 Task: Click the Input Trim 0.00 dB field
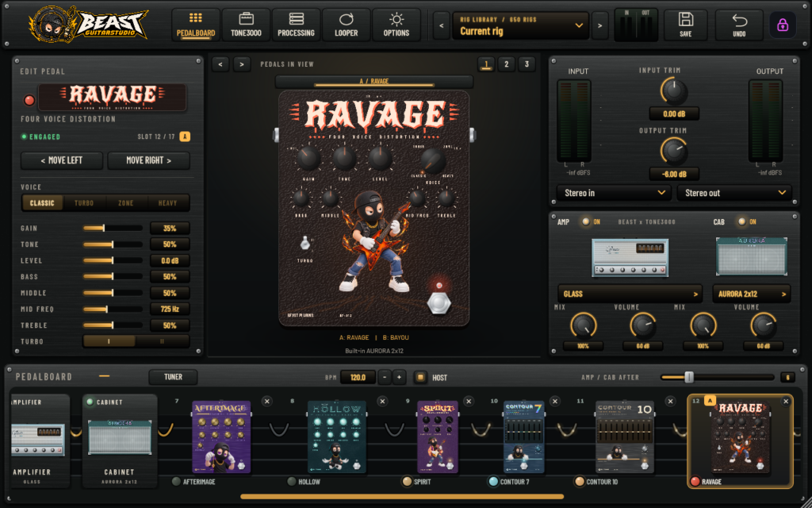tap(674, 114)
